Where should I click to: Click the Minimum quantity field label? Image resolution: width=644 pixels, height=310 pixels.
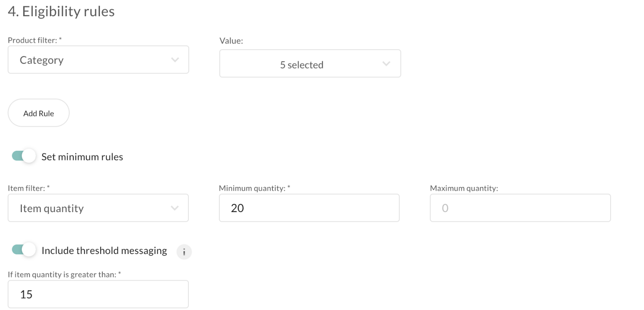(255, 188)
